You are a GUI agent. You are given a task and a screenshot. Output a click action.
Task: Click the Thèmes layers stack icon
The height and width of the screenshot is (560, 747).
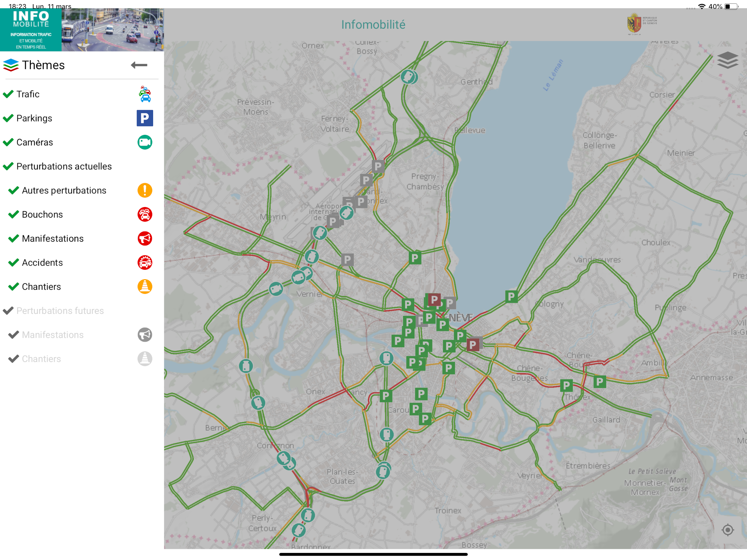pos(11,65)
